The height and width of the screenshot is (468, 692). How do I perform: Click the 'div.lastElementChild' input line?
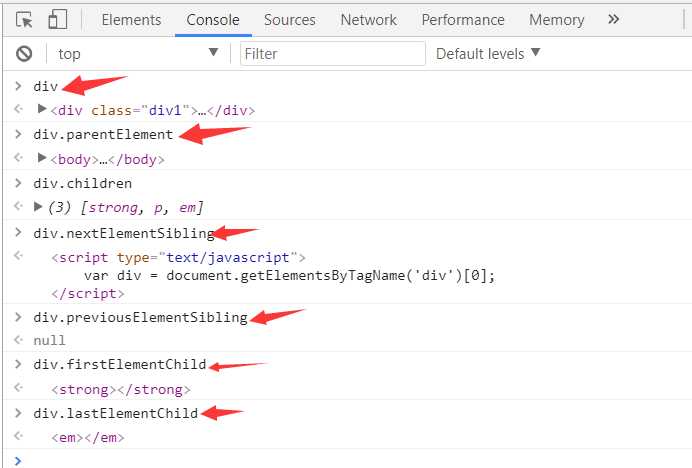click(x=116, y=413)
